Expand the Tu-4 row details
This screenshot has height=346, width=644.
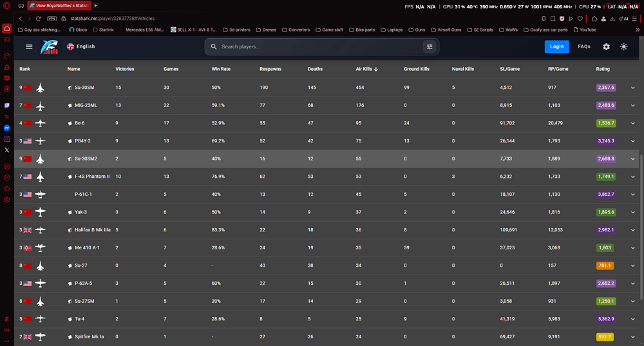[x=633, y=319]
